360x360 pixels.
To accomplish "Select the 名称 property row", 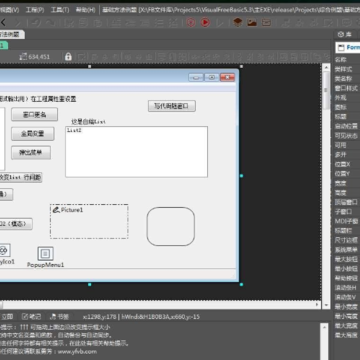I will pyautogui.click(x=347, y=60).
